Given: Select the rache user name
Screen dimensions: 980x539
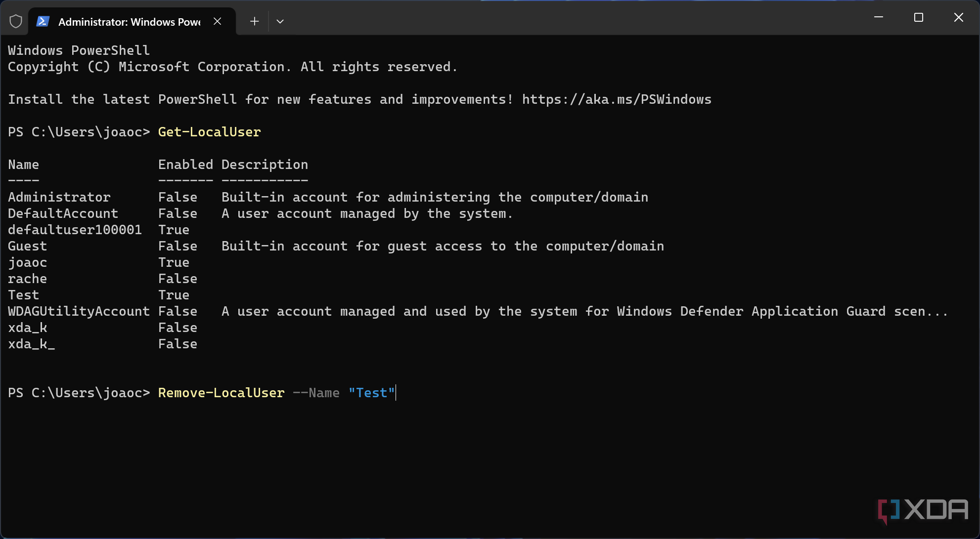Looking at the screenshot, I should click(27, 279).
